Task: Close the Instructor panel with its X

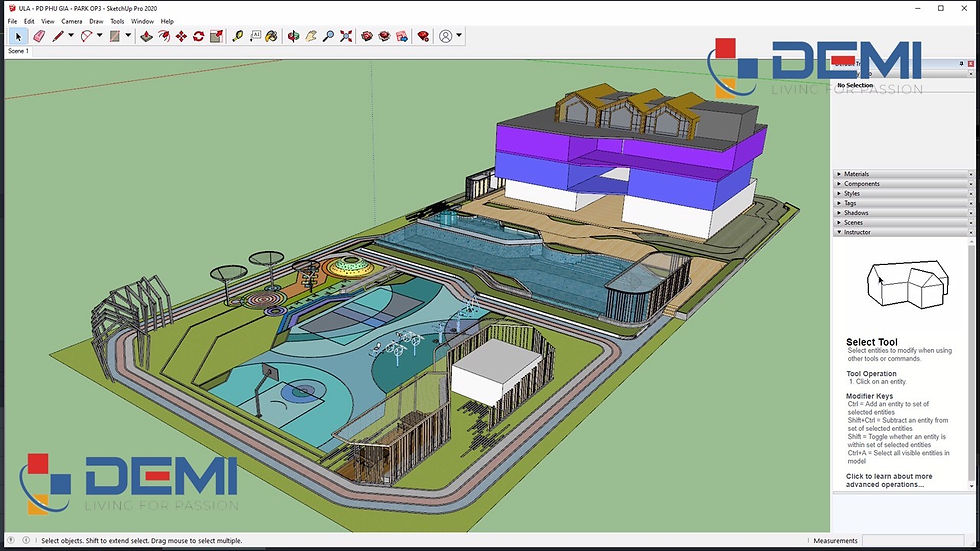Action: (x=971, y=232)
